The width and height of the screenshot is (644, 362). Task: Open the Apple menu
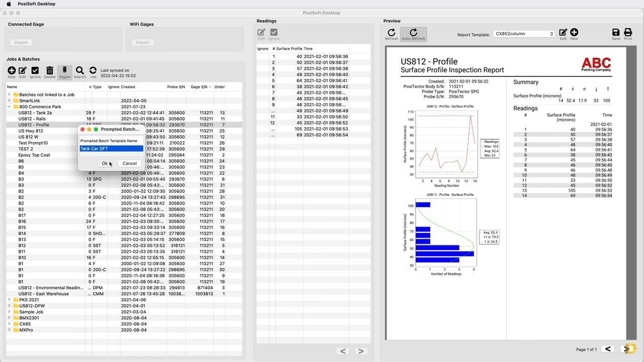point(9,4)
